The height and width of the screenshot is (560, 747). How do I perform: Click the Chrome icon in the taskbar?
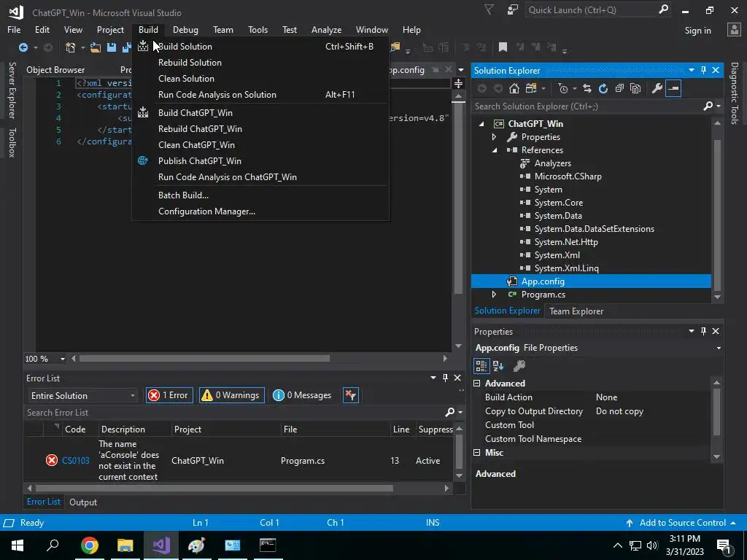(89, 545)
